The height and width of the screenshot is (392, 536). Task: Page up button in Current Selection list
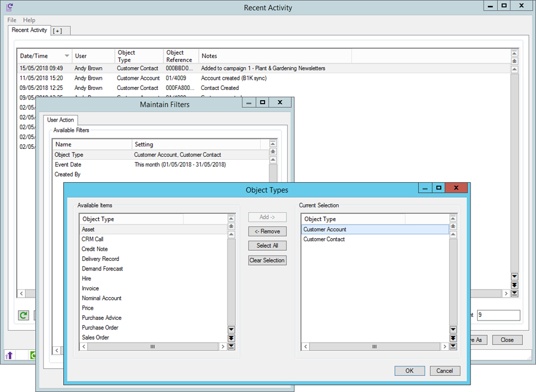coord(453,226)
